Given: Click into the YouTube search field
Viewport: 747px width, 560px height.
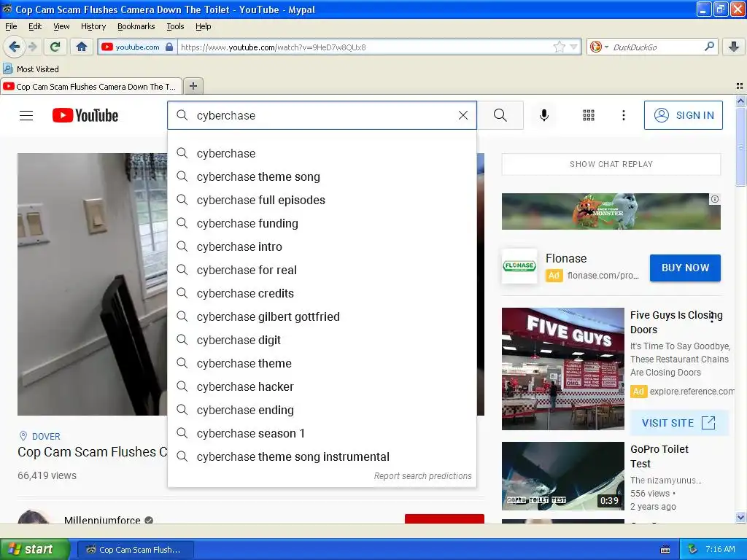Looking at the screenshot, I should point(322,115).
